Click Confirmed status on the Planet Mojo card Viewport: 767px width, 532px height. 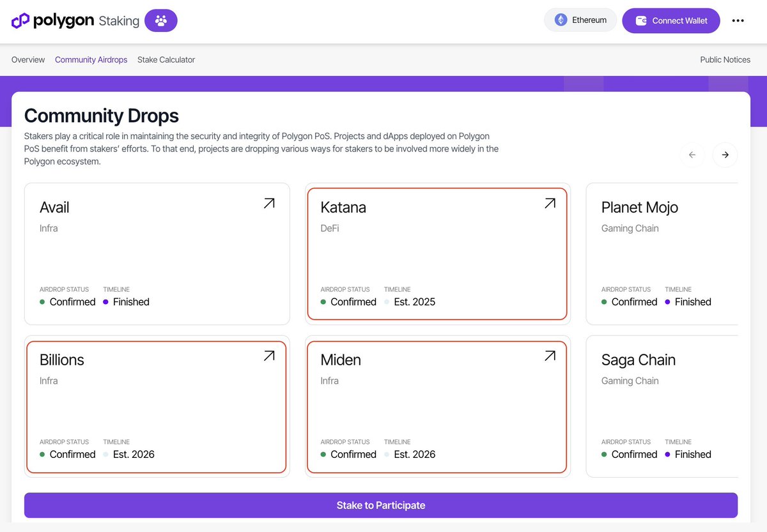634,302
